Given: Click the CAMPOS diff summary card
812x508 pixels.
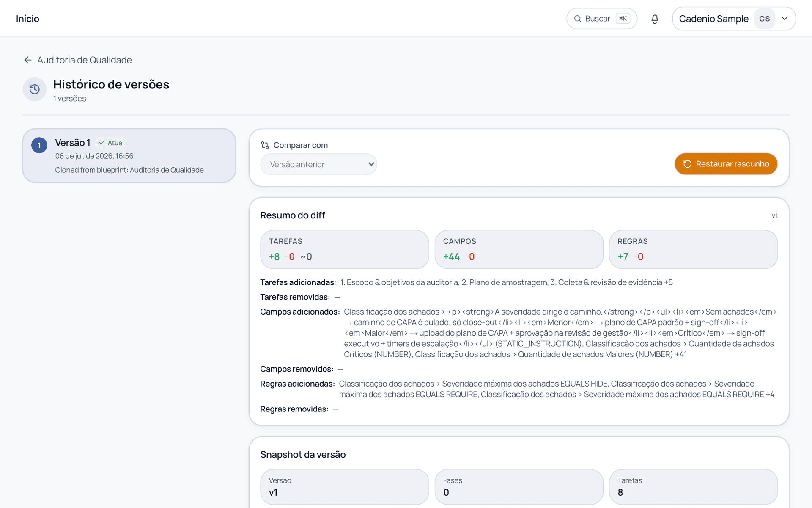Looking at the screenshot, I should (x=519, y=249).
